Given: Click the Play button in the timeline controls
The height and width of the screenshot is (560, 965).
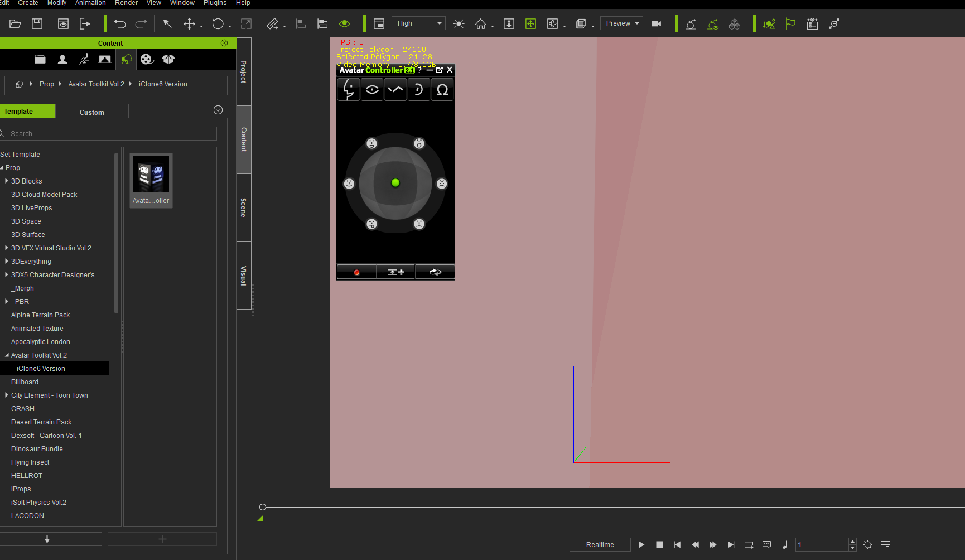Looking at the screenshot, I should click(x=641, y=545).
